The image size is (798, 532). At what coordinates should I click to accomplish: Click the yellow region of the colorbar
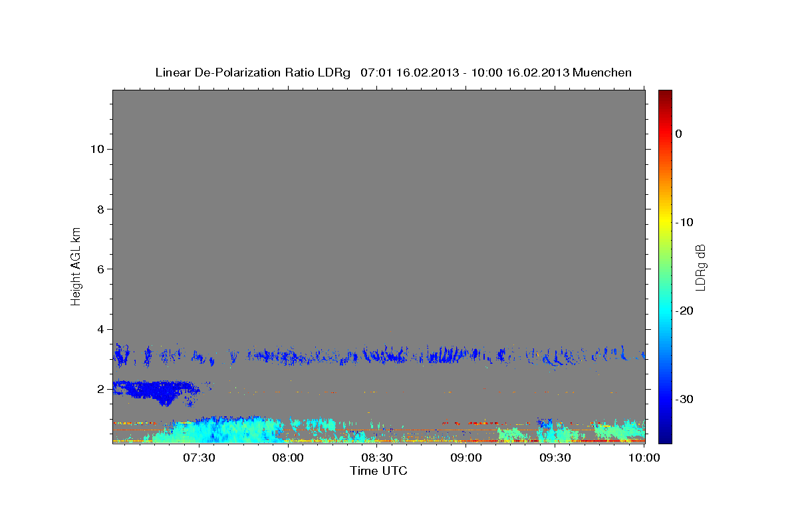pos(665,223)
